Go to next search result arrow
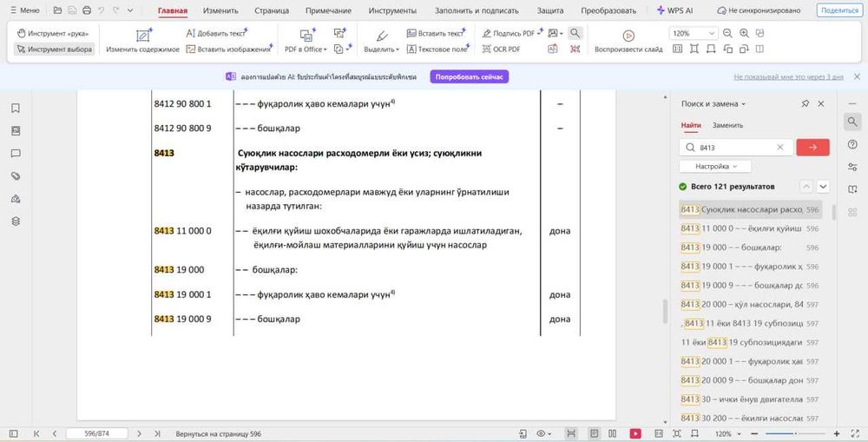Screen dimensions: 868x442 [823, 187]
